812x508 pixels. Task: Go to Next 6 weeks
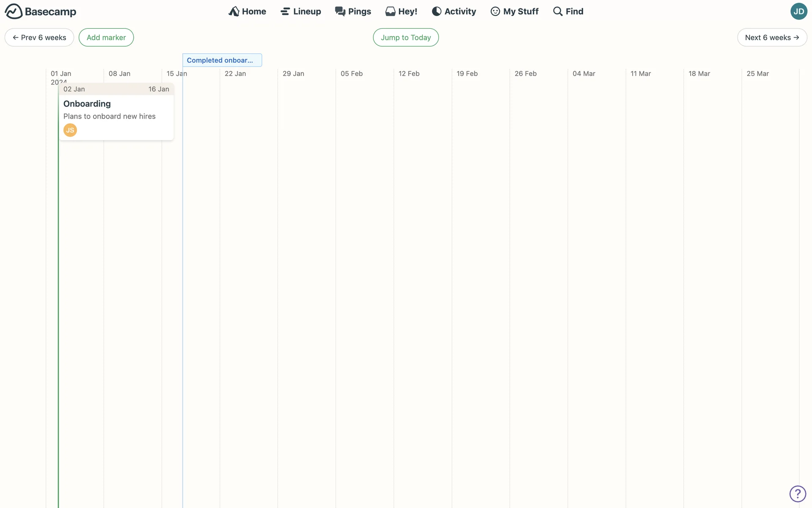[772, 37]
